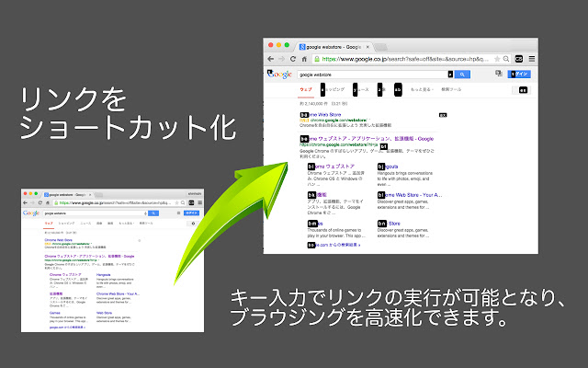Select the 'google webstore - Google' tab in the large window
The width and height of the screenshot is (588, 368).
point(334,47)
